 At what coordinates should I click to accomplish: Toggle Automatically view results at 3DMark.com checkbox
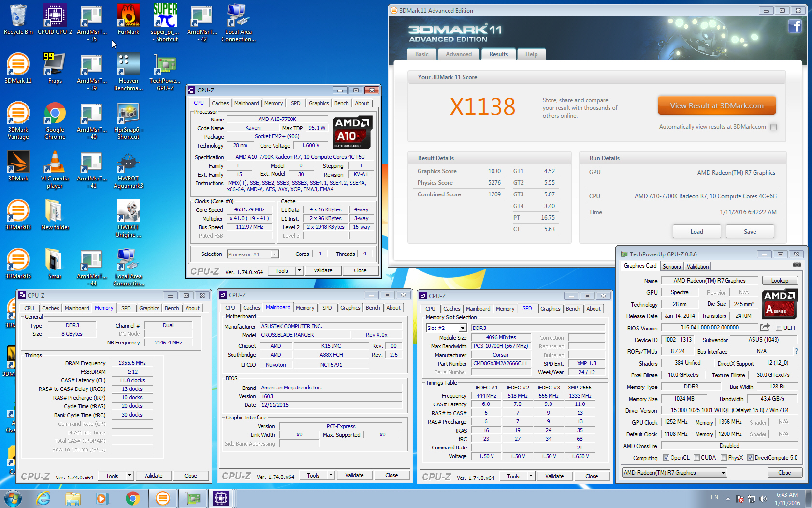pyautogui.click(x=774, y=127)
